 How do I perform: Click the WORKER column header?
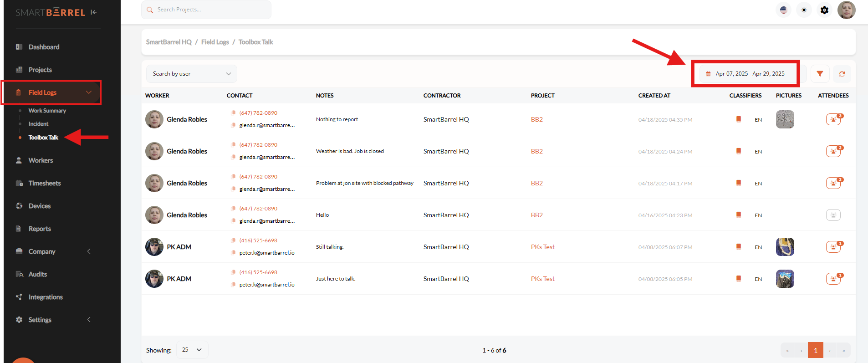157,96
